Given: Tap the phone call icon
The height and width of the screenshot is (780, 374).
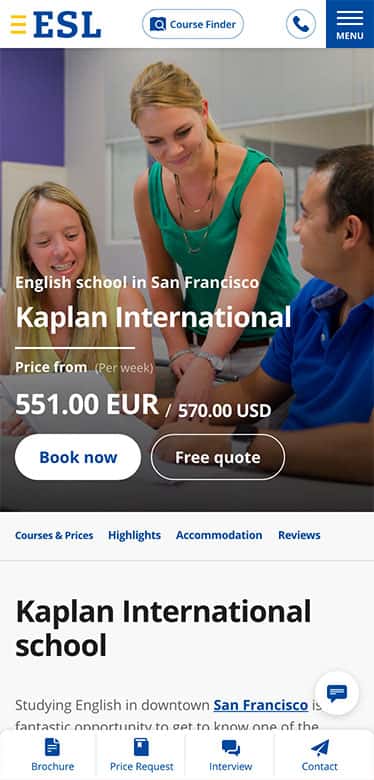Looking at the screenshot, I should coord(300,24).
